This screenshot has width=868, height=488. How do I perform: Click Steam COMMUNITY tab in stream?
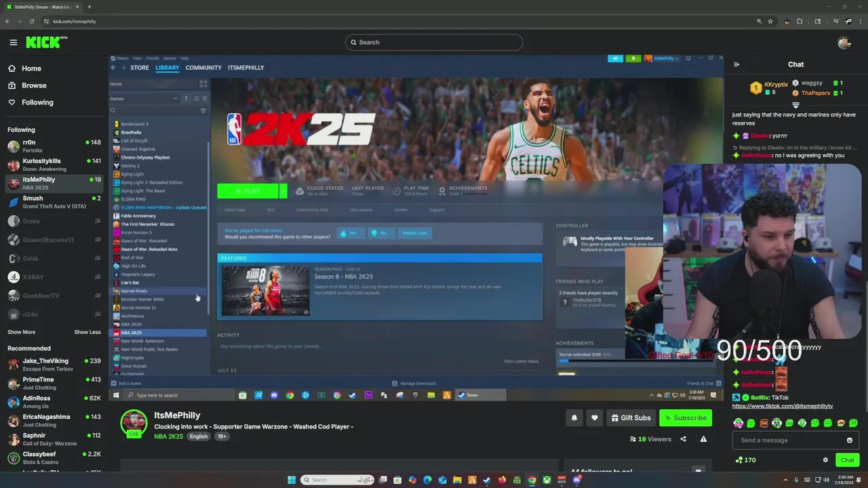[203, 68]
